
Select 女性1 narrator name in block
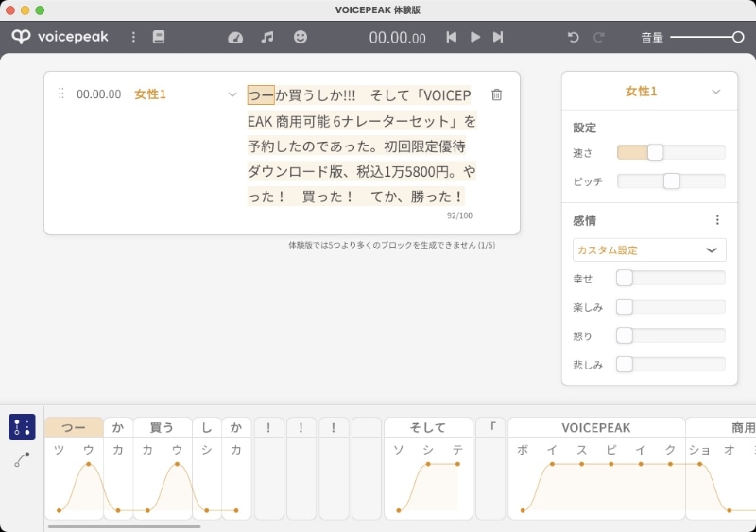coord(150,94)
